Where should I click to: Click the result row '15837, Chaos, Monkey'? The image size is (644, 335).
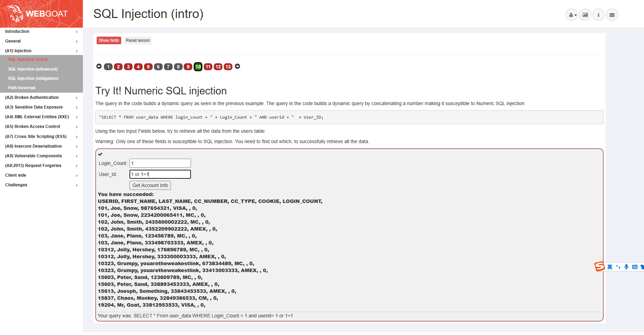click(x=158, y=298)
